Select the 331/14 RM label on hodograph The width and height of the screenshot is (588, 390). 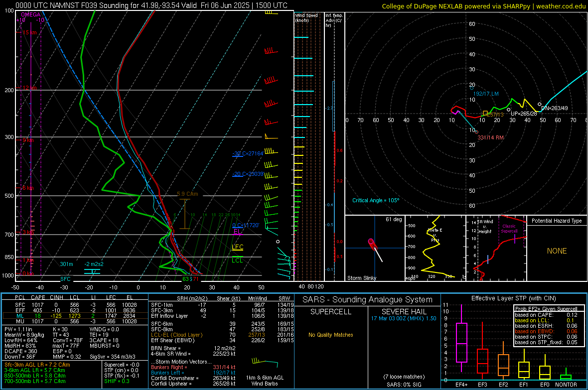click(490, 137)
